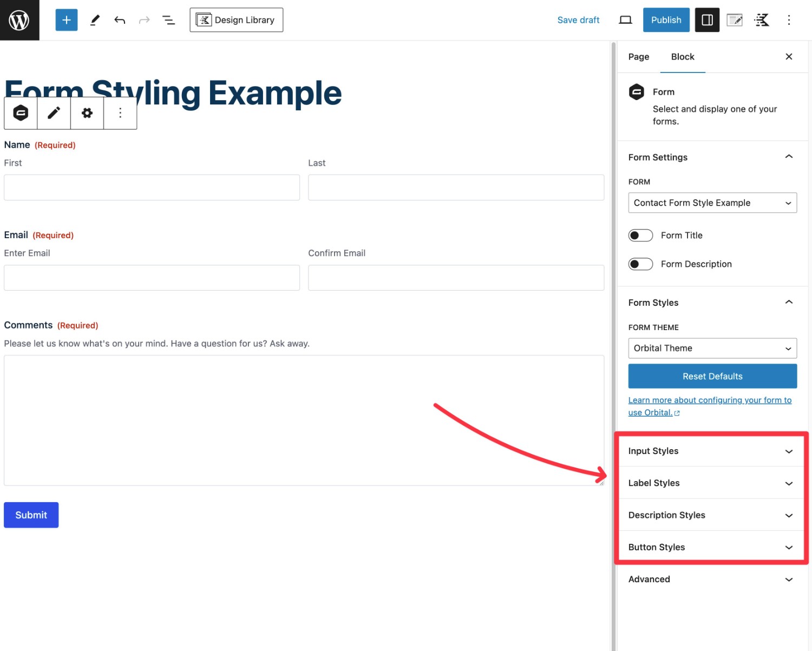Click the Save draft link
Image resolution: width=812 pixels, height=651 pixels.
(578, 20)
